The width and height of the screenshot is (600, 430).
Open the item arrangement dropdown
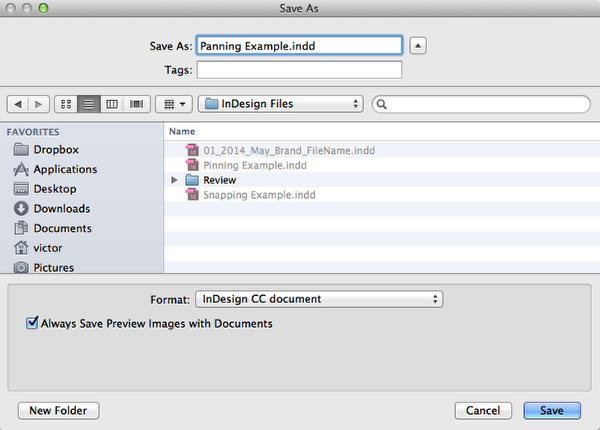(x=174, y=104)
